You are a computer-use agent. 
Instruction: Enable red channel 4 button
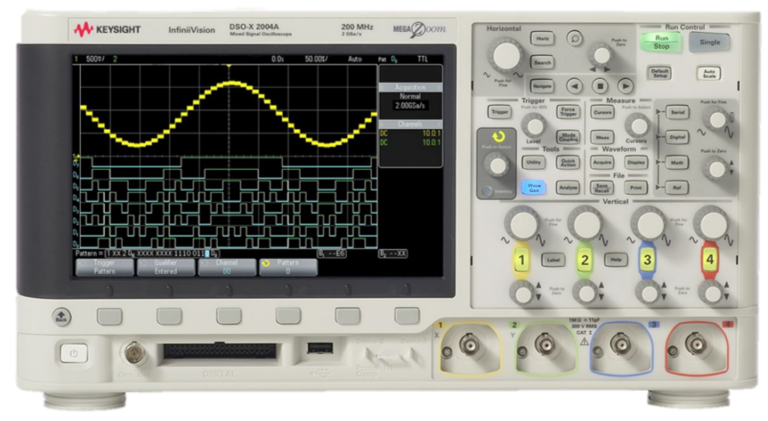pyautogui.click(x=710, y=259)
